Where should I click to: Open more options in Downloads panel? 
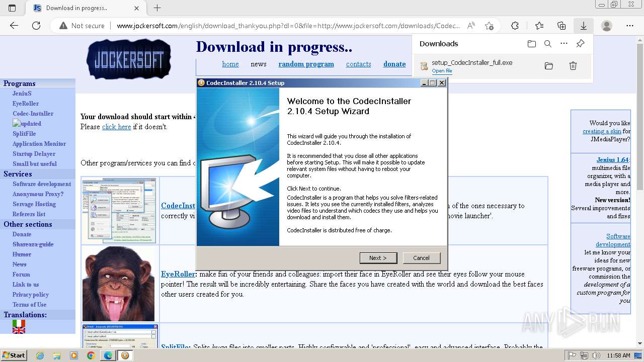564,44
